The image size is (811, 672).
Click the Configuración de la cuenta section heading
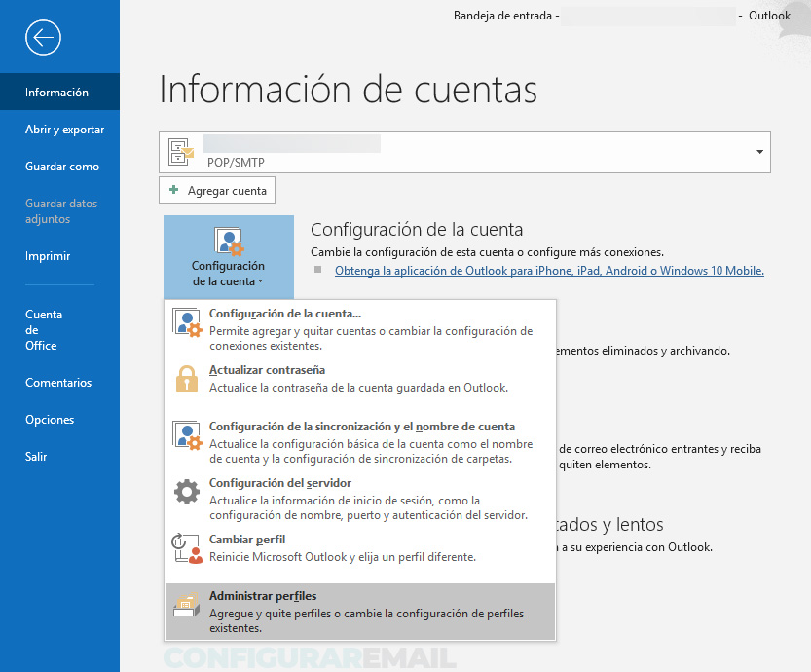[417, 229]
